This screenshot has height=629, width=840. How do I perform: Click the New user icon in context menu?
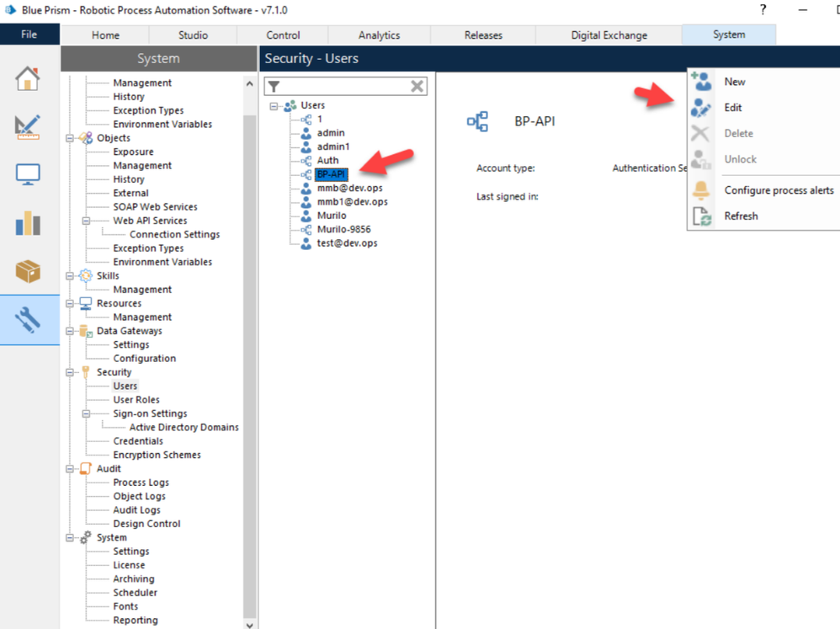[x=701, y=82]
